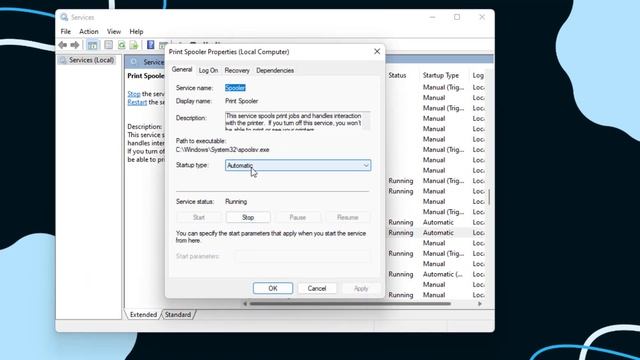Switch to the Standard view tab
Image resolution: width=640 pixels, height=360 pixels.
(178, 315)
